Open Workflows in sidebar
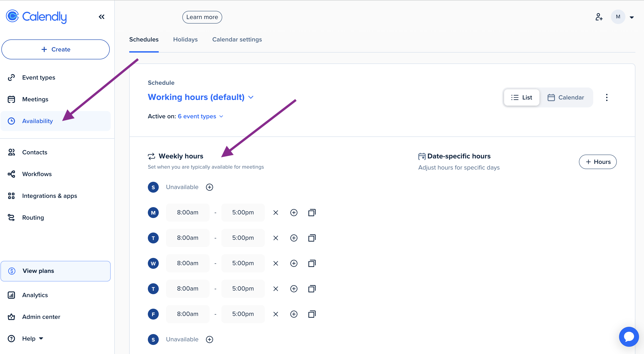This screenshot has height=354, width=644. coord(56,174)
